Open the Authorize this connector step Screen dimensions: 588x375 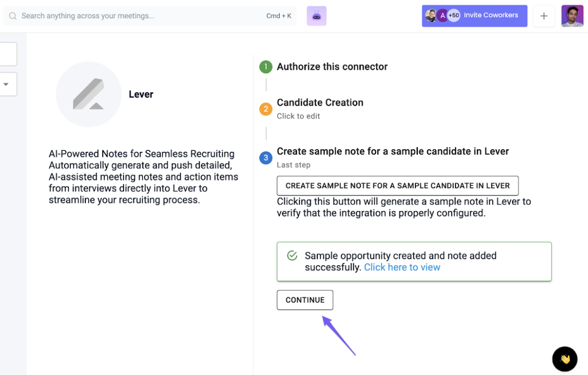(x=332, y=67)
